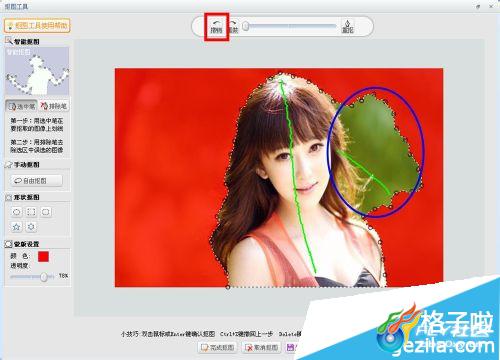
Task: Click 取消抠图 to cancel cutout
Action: 262,348
